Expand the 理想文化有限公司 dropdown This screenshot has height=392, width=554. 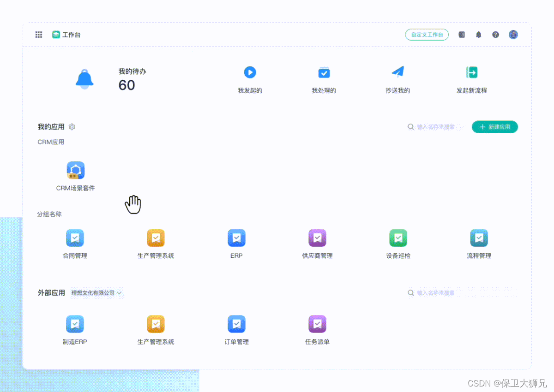[x=96, y=293]
